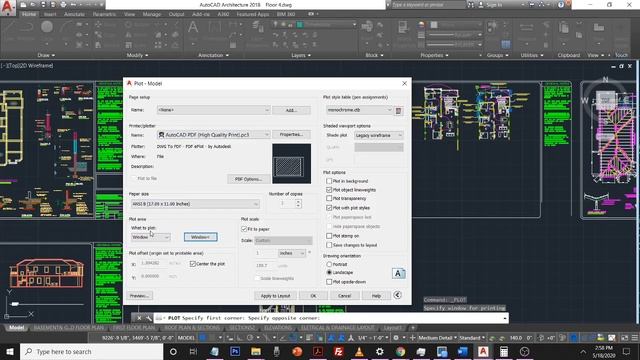Switch to the Insert ribbon tab
Image resolution: width=640 pixels, height=360 pixels.
[50, 14]
